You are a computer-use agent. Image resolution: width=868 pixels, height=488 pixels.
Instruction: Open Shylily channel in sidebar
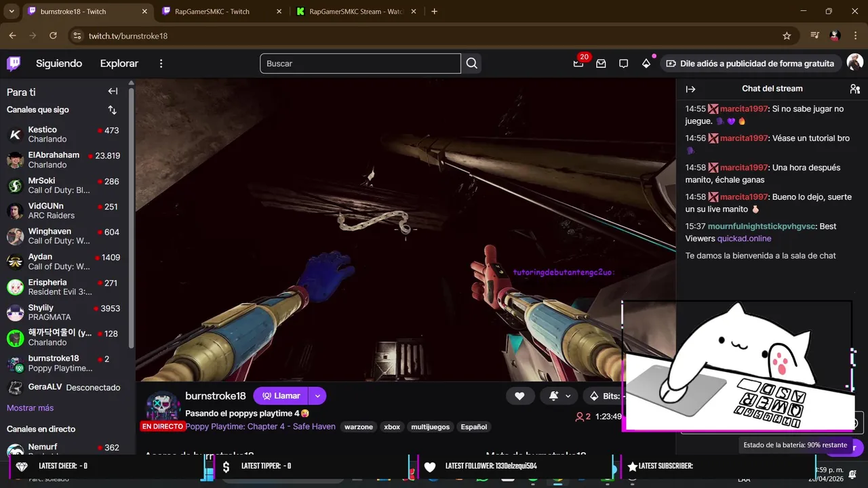(x=65, y=312)
